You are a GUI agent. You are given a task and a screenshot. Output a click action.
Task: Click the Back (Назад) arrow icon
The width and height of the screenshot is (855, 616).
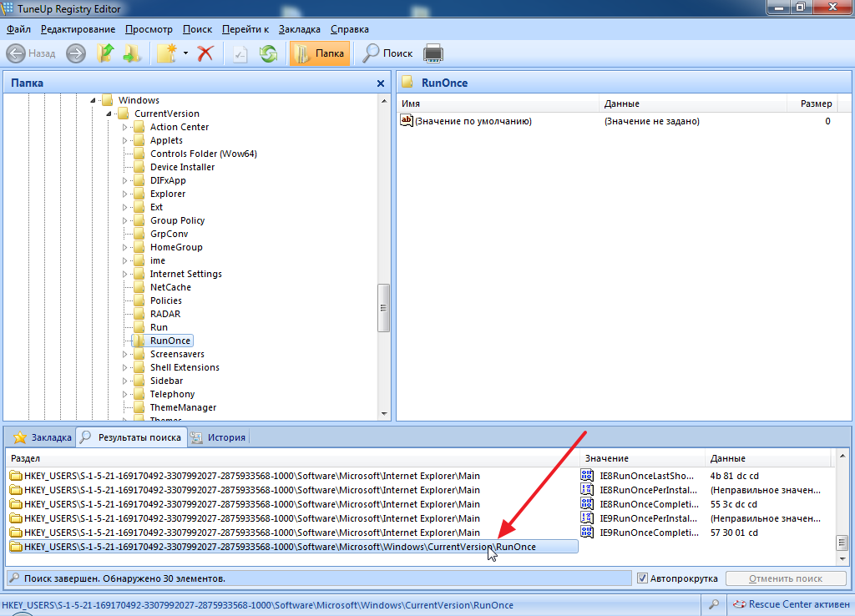point(16,53)
